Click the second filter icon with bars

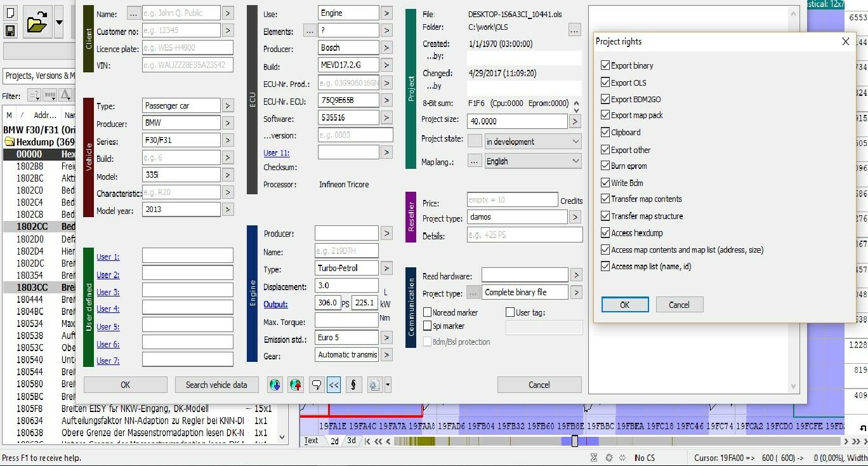(x=49, y=96)
